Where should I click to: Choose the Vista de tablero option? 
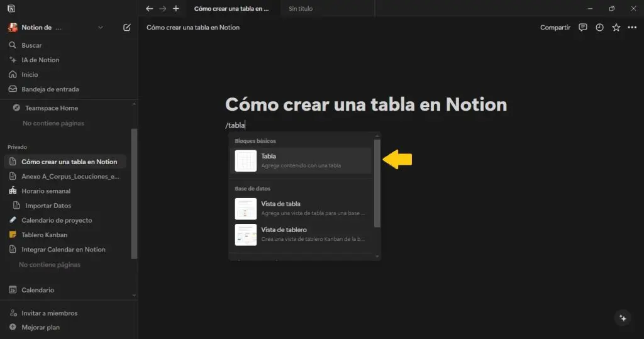click(301, 234)
